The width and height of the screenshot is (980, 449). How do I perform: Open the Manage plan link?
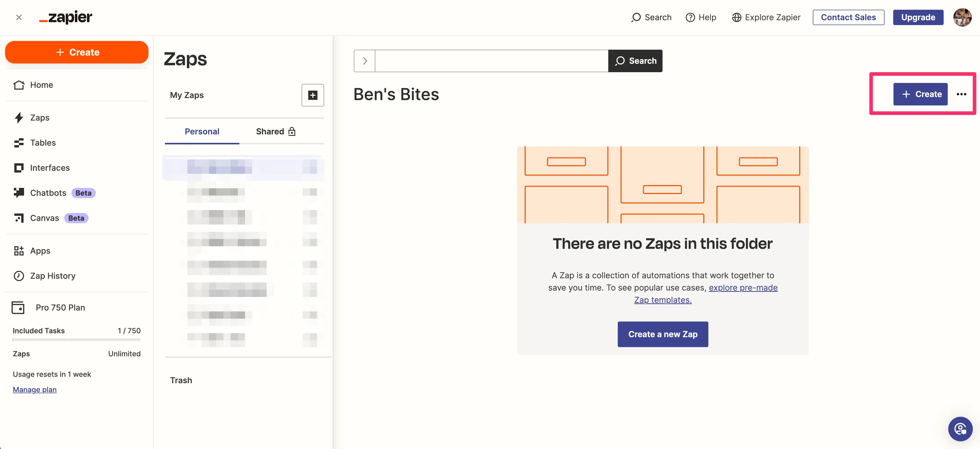tap(35, 390)
